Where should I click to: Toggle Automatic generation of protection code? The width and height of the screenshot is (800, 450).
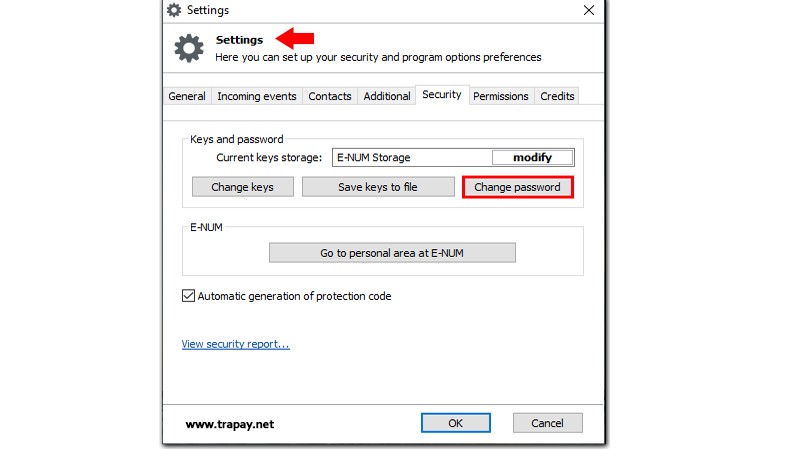(x=188, y=296)
